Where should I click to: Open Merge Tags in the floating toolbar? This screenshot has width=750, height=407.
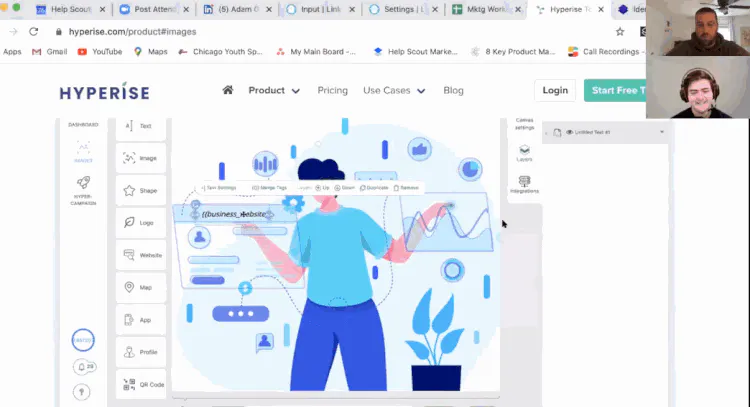click(269, 188)
